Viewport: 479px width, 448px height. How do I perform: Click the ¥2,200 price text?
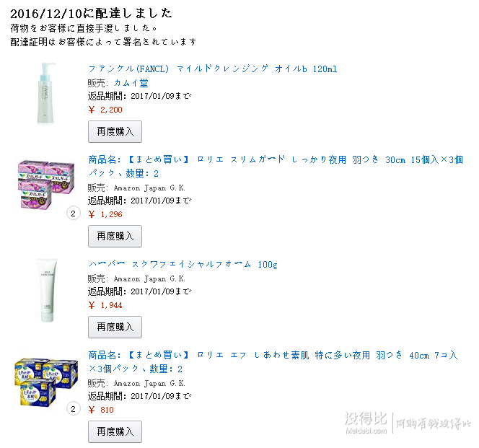coord(105,110)
